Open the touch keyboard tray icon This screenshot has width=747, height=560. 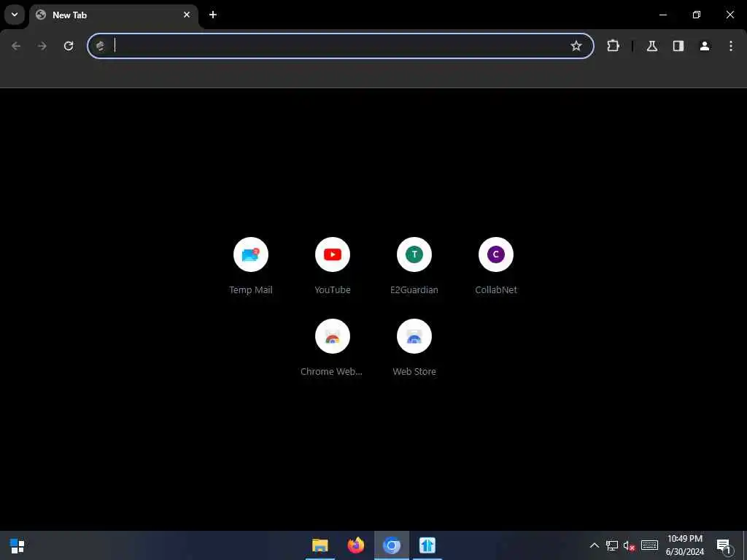pyautogui.click(x=649, y=545)
